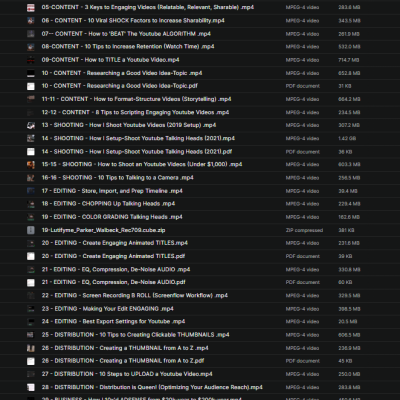The image size is (400, 400).
Task: Click PDF icon for 21 De-Noise AUDIO.pdf
Action: point(31,282)
